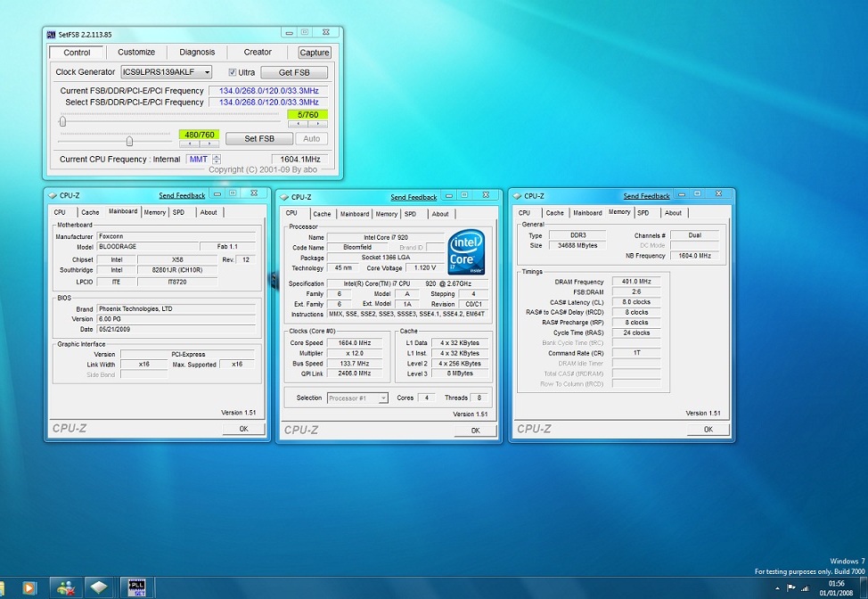Select the About tab in the Memory CPU-Z window
This screenshot has height=599, width=868.
pos(673,213)
